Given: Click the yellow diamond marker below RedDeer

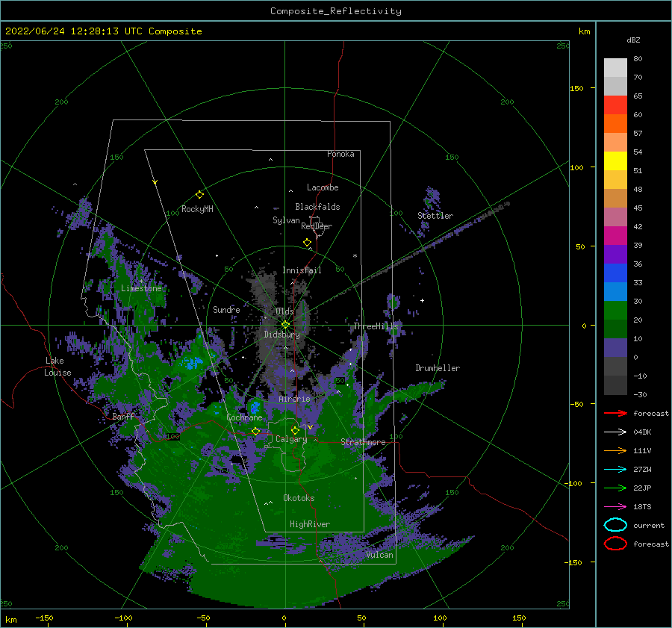Looking at the screenshot, I should coord(307,243).
